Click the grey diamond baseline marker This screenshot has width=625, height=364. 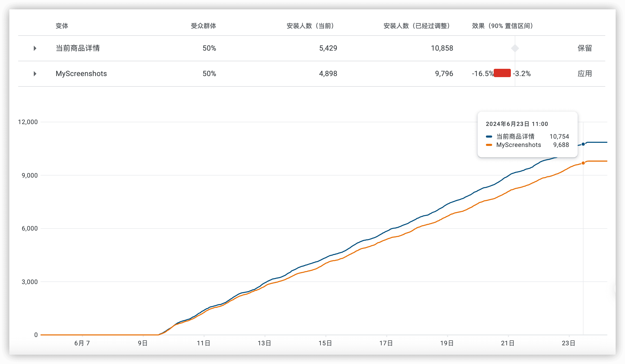click(x=515, y=48)
